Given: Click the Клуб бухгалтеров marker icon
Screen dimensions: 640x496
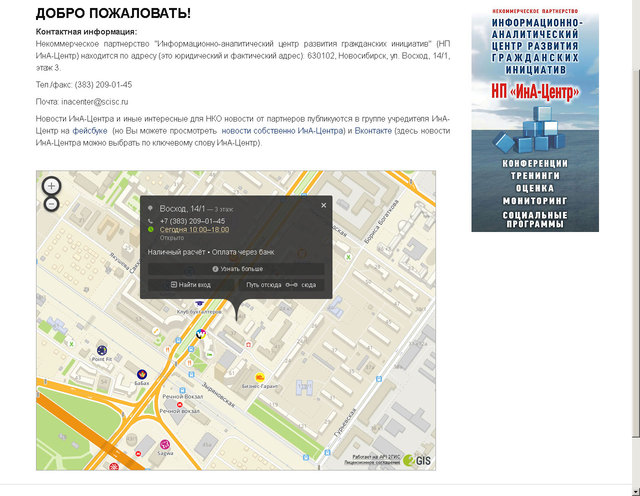Looking at the screenshot, I should (199, 303).
